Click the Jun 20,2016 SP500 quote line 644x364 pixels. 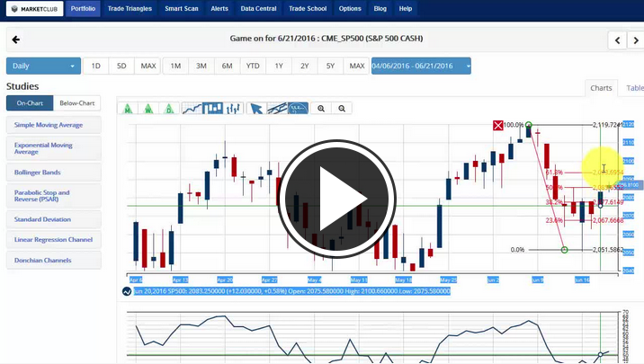[292, 291]
